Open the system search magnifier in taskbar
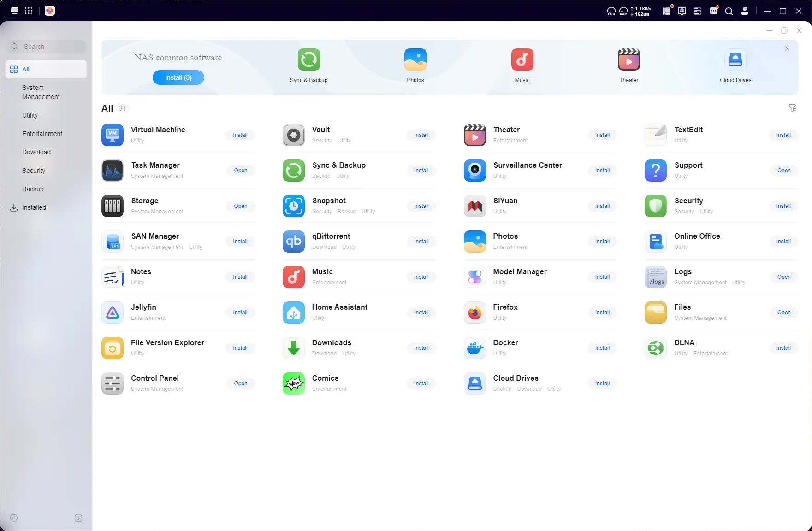 729,11
